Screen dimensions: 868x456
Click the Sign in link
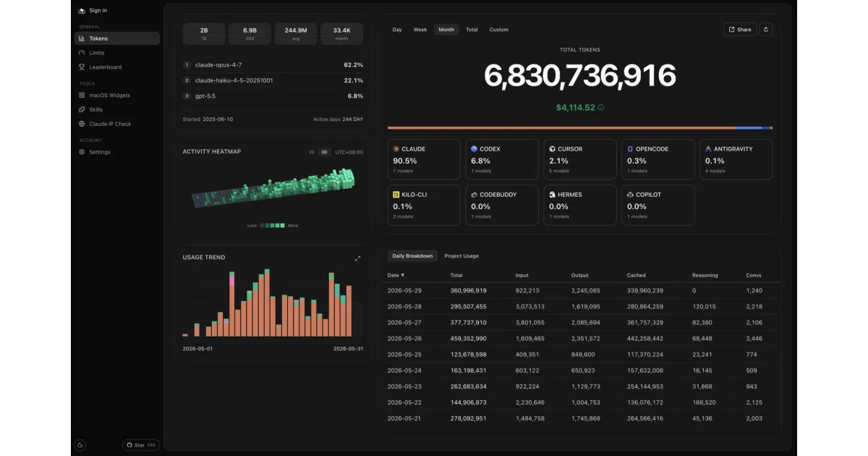[98, 10]
